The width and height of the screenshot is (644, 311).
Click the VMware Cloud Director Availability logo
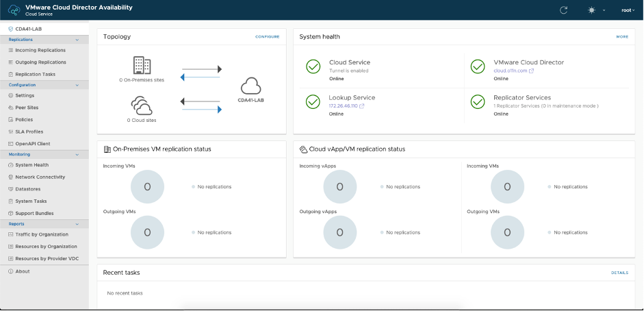(x=13, y=10)
